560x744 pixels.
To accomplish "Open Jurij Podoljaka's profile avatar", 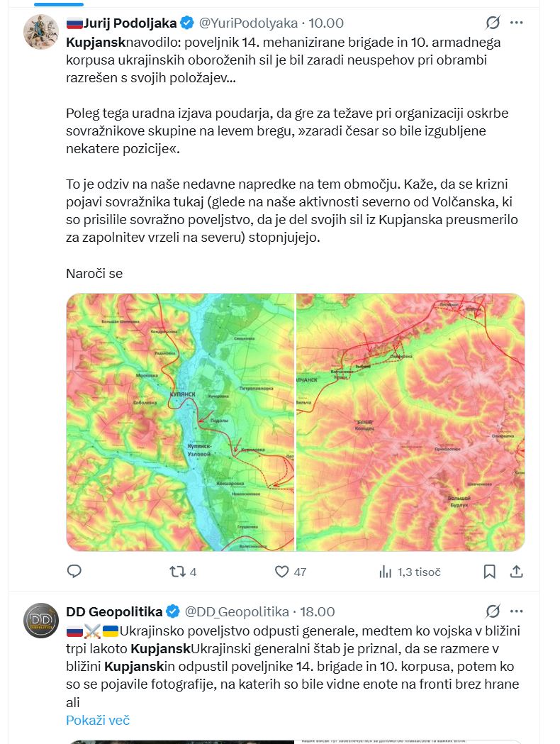I will (x=40, y=31).
